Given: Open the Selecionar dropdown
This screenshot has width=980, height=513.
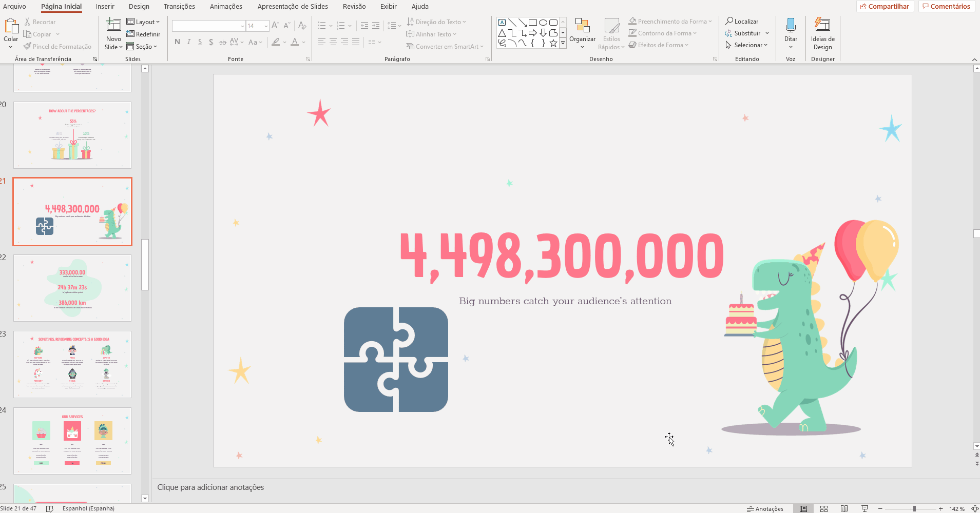Looking at the screenshot, I should (x=746, y=45).
